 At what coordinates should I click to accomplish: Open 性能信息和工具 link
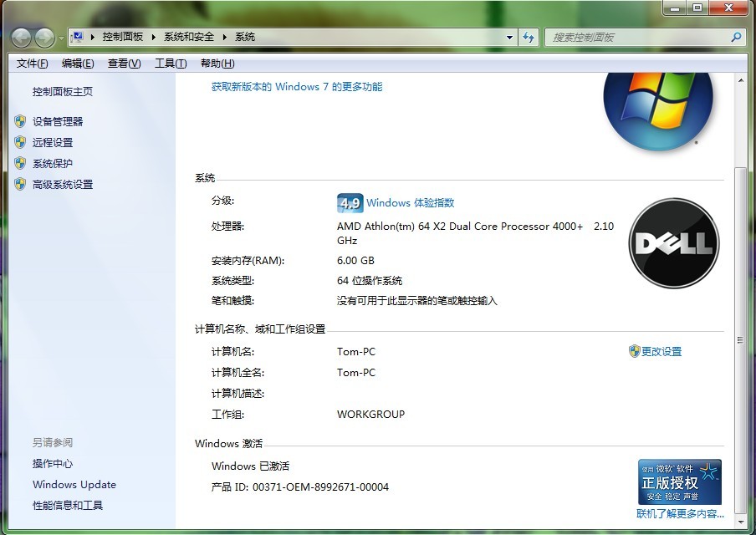[x=68, y=505]
